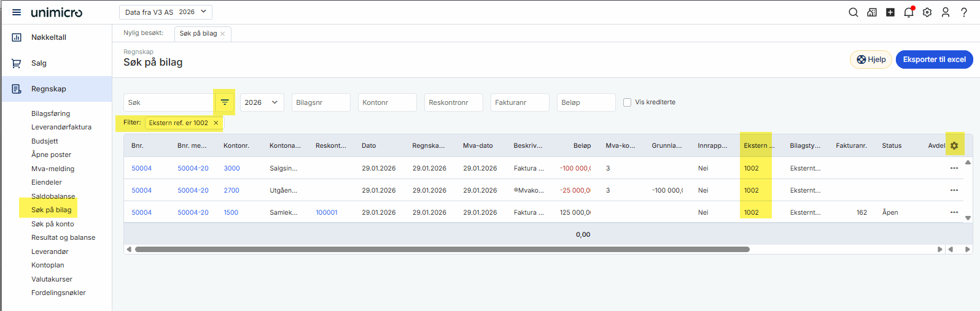Click the Bilagsnr input field
Viewport: 980px width, 311px height.
tap(321, 102)
